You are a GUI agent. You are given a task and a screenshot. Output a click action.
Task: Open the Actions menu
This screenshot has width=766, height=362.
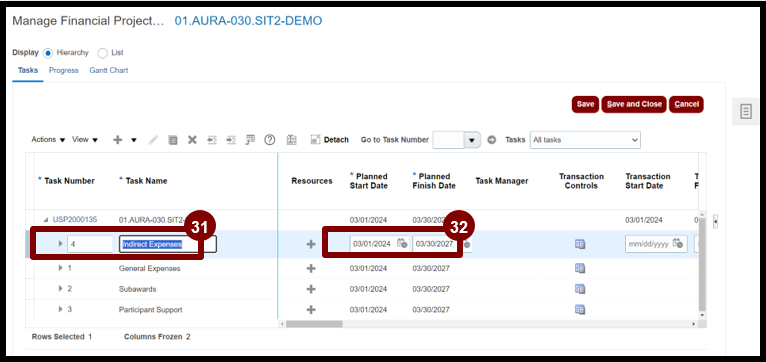coord(48,140)
